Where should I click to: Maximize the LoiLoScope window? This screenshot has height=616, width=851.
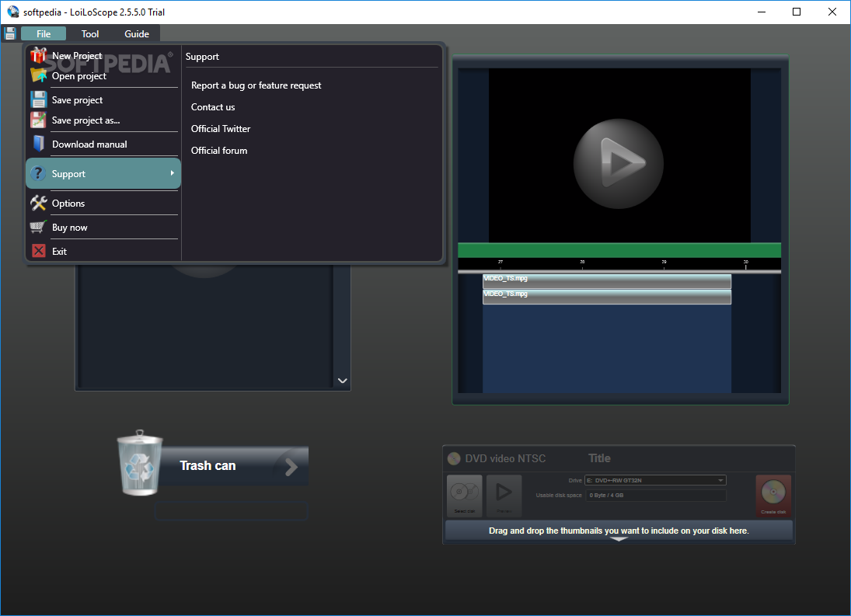coord(796,12)
